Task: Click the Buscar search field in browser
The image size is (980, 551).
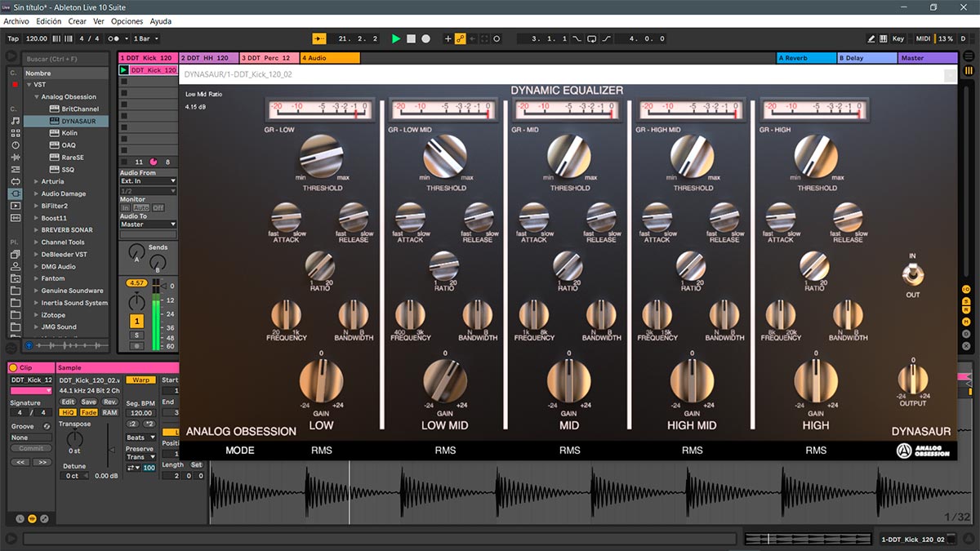Action: point(65,59)
